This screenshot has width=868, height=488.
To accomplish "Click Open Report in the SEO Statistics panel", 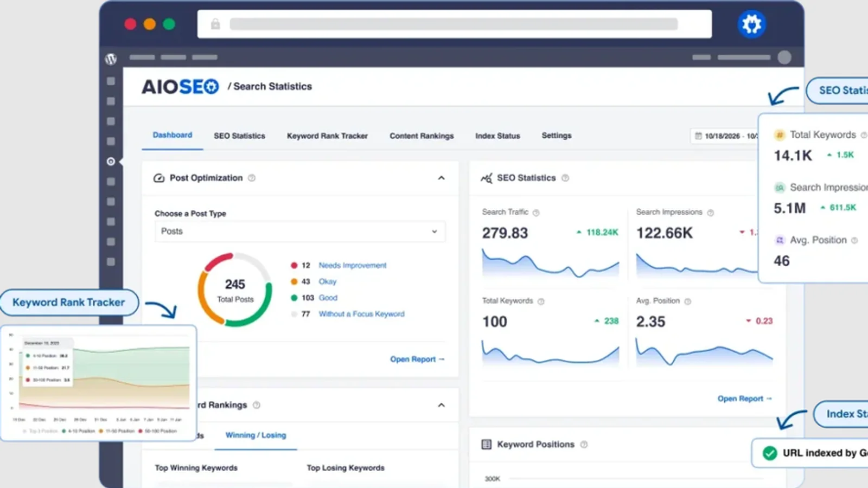I will (745, 399).
